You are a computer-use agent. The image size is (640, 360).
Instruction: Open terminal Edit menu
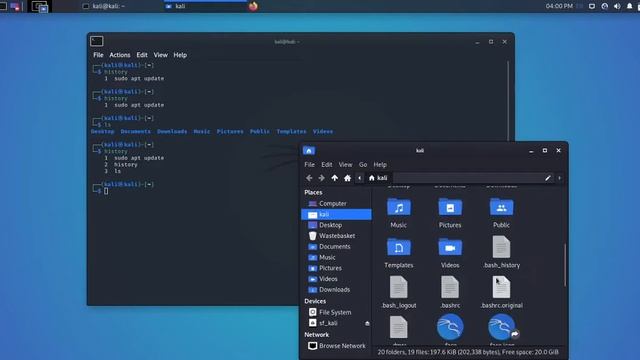(142, 55)
